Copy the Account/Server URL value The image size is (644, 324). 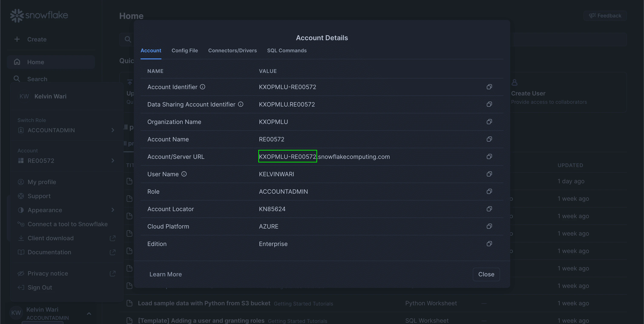489,156
